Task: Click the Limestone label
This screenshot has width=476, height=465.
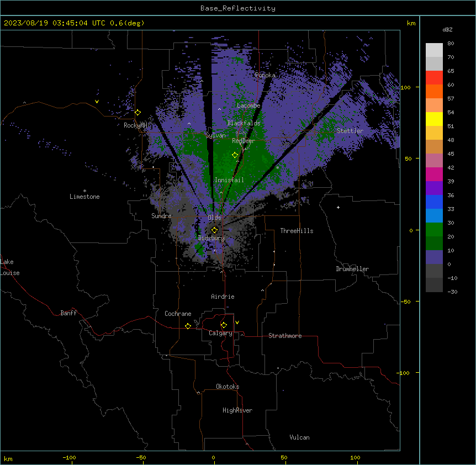Action: pos(84,197)
